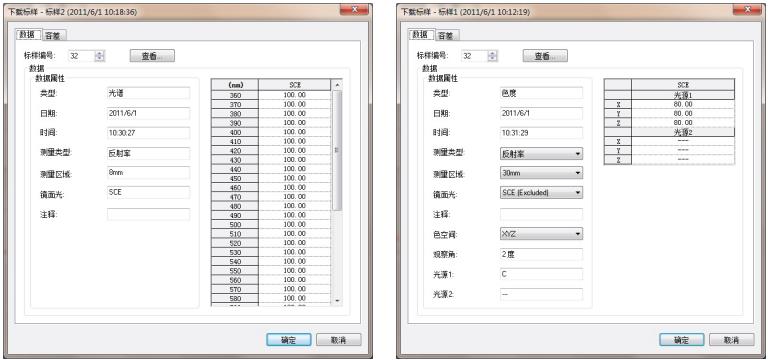Viewport: 768px width, 360px height.
Task: Select the 550 nm row header
Action: (236, 270)
